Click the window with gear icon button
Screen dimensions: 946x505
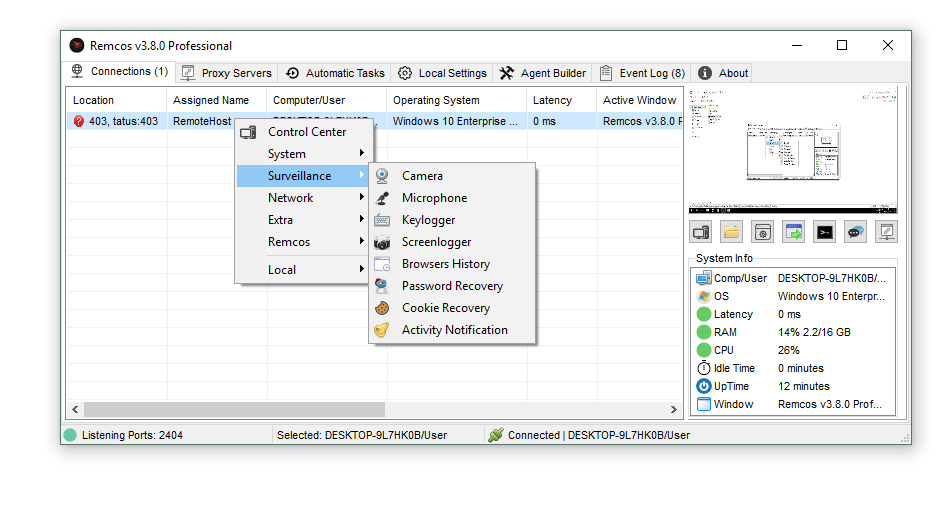click(x=762, y=232)
